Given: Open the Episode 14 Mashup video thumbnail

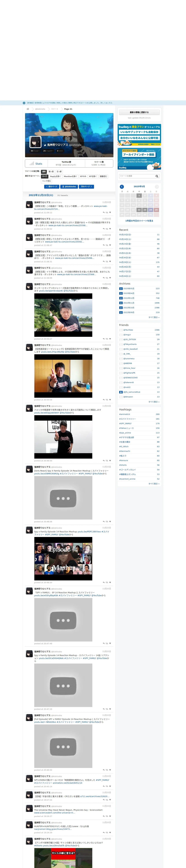Looking at the screenshot, I should pos(63,559).
